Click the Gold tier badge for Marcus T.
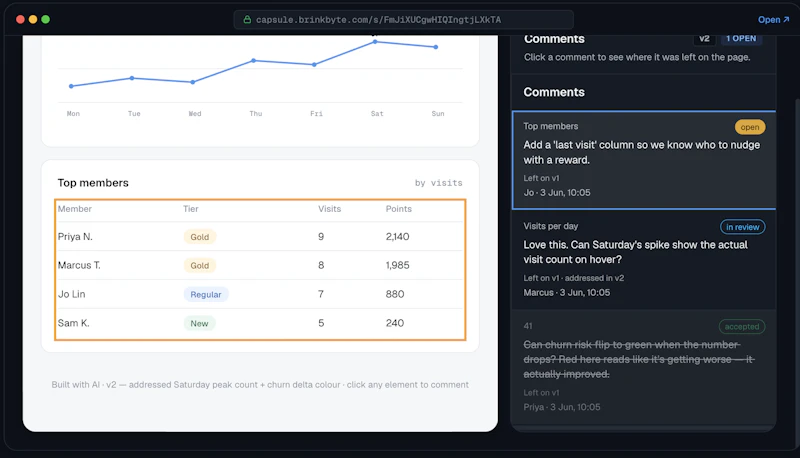 (199, 265)
